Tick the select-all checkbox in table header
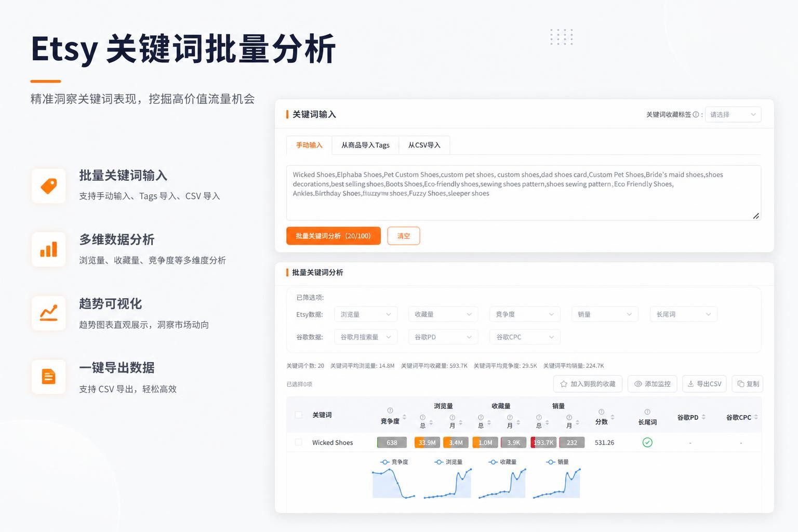 click(298, 415)
